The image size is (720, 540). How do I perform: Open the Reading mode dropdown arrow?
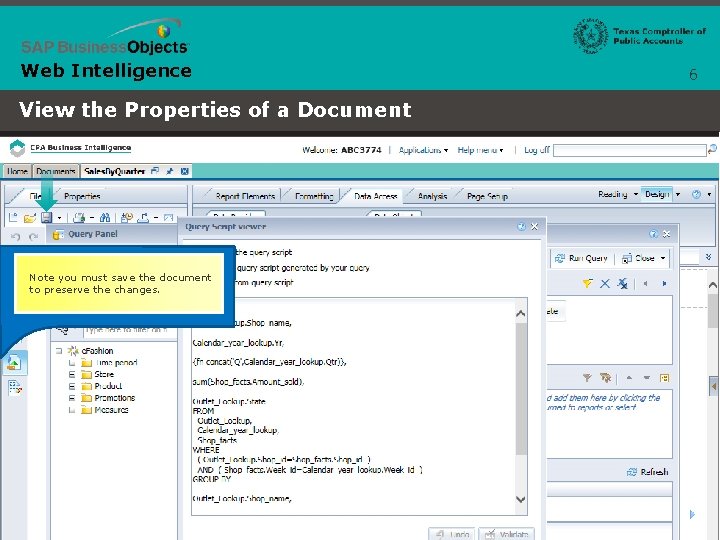click(x=636, y=194)
